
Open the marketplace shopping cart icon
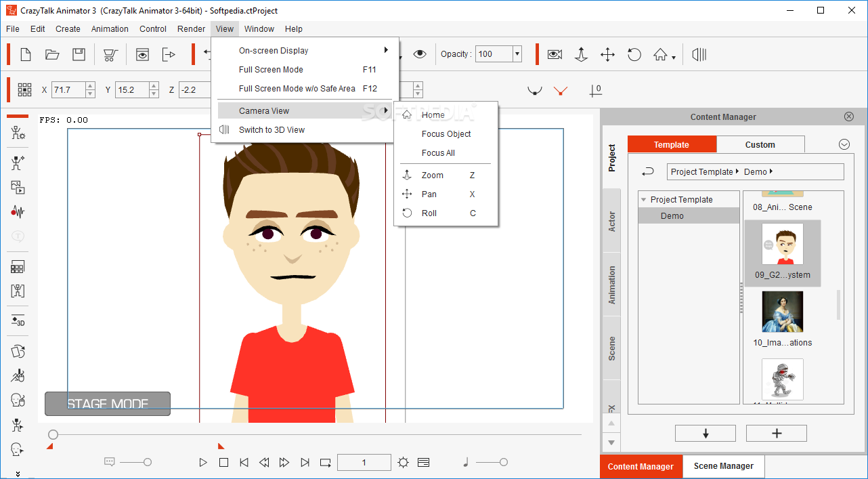[x=111, y=54]
